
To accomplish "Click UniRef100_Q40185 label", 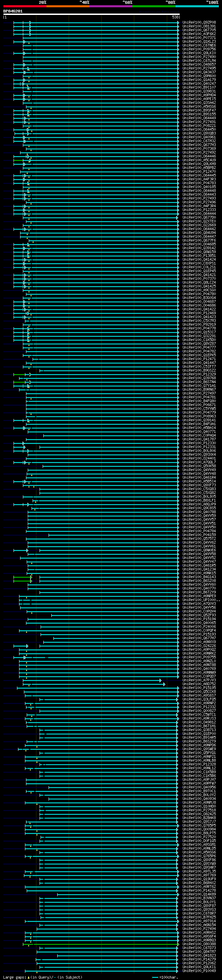I will [199, 187].
